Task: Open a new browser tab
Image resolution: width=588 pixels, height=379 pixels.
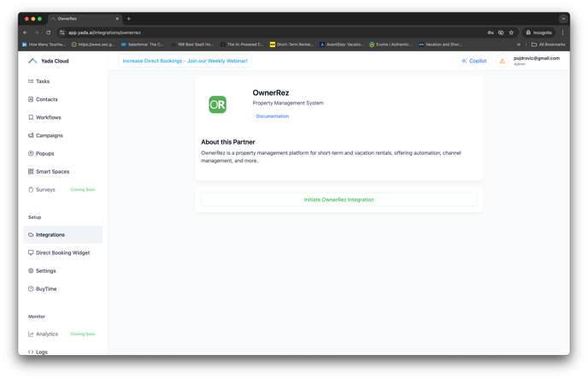Action: pos(128,19)
